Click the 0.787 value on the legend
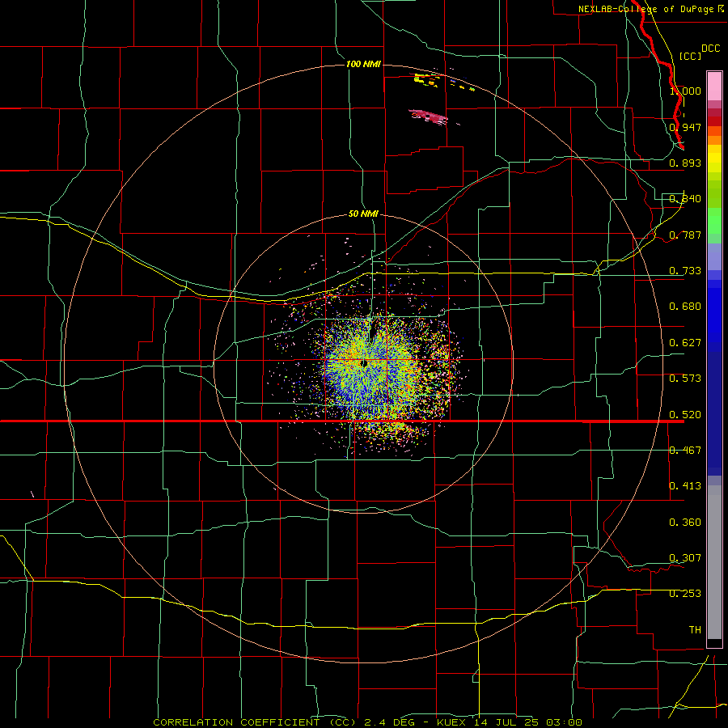This screenshot has height=728, width=728. (685, 235)
